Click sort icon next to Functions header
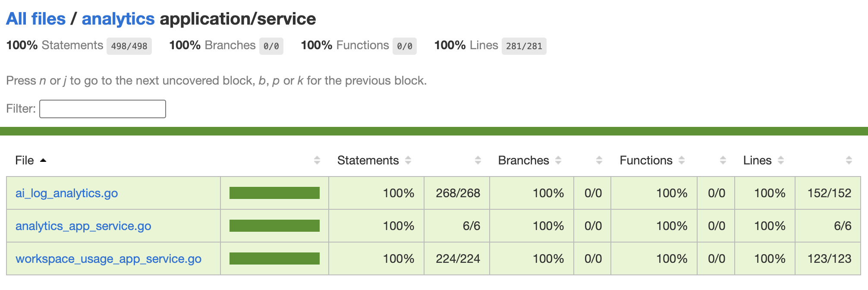The image size is (868, 290). (x=682, y=161)
